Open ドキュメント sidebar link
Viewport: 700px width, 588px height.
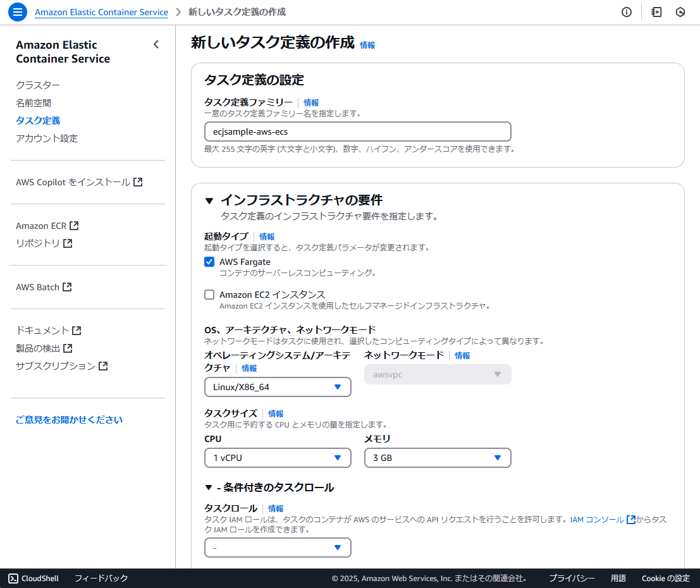point(42,330)
